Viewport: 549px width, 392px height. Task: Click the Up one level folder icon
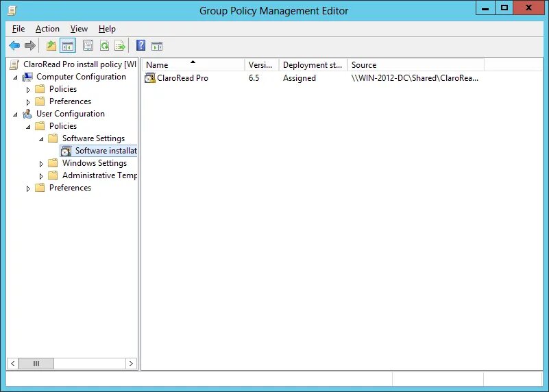pyautogui.click(x=51, y=45)
